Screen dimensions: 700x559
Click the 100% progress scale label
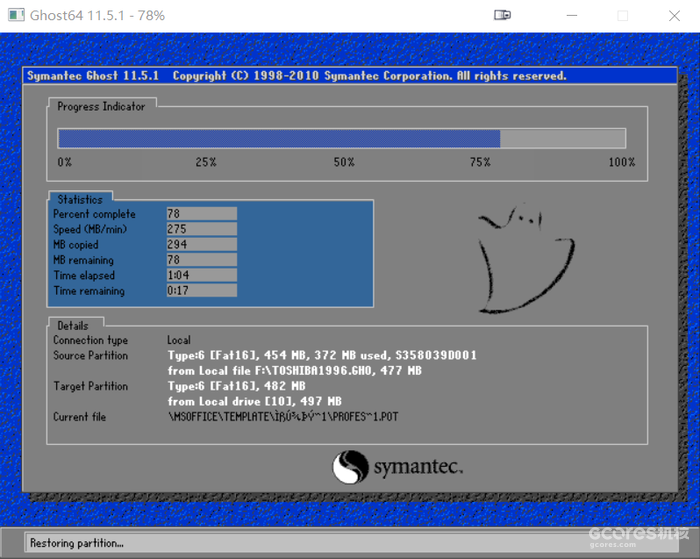click(x=622, y=162)
